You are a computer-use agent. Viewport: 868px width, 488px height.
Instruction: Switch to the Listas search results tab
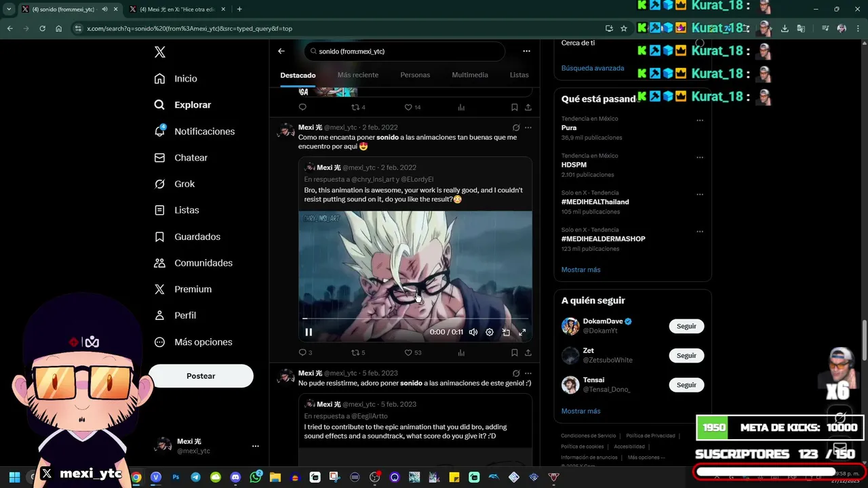click(x=519, y=75)
